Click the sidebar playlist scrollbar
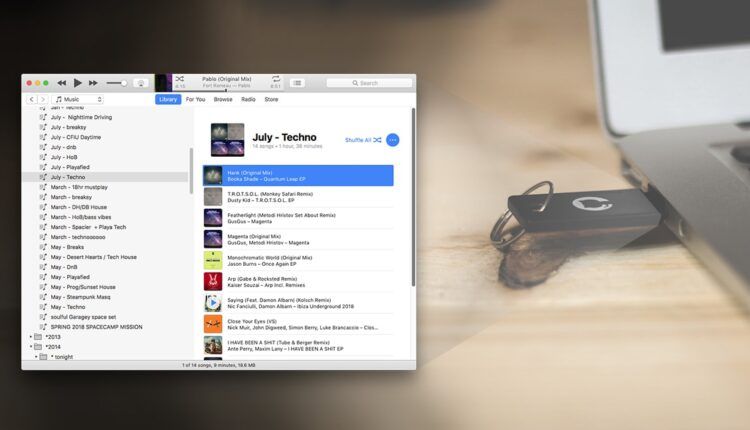This screenshot has width=750, height=430. [x=191, y=170]
